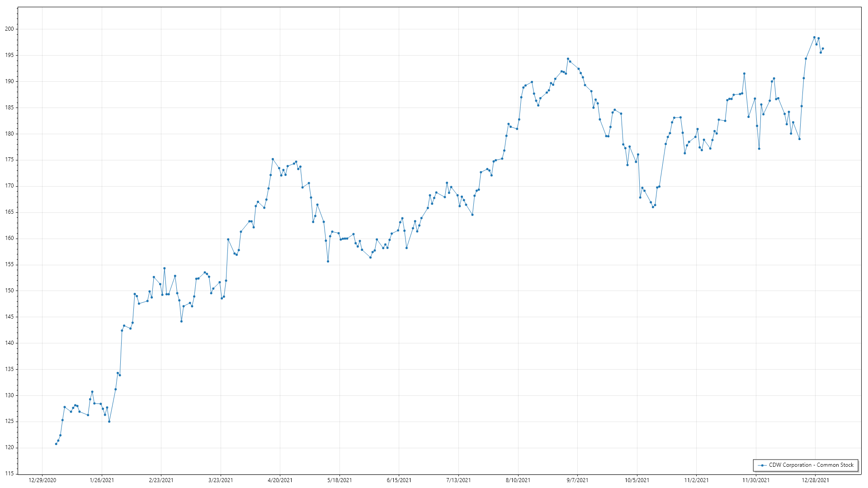Click the May low point near 155.6
The height and width of the screenshot is (488, 868).
(328, 261)
